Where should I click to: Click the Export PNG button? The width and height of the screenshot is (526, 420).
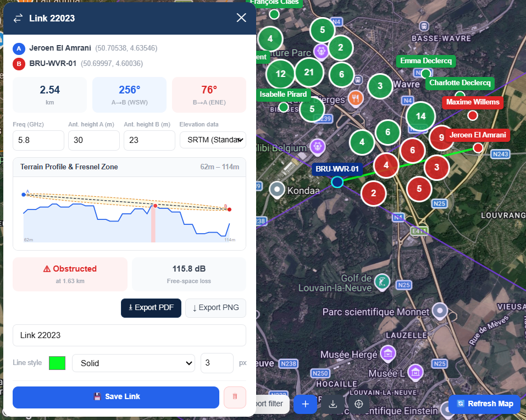click(215, 308)
